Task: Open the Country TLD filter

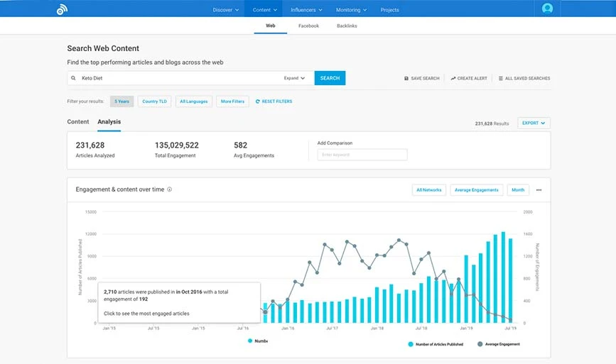Action: coord(154,101)
